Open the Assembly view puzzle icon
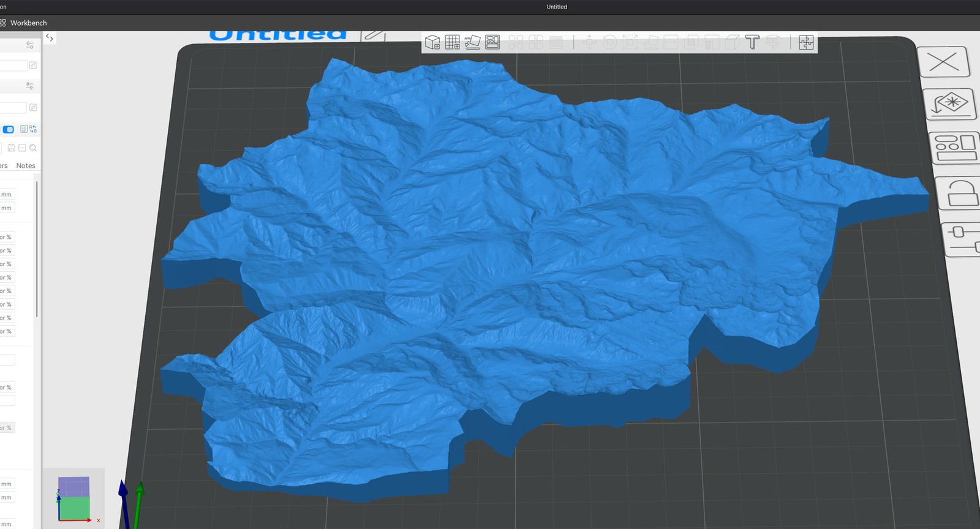The image size is (980, 529). [806, 42]
